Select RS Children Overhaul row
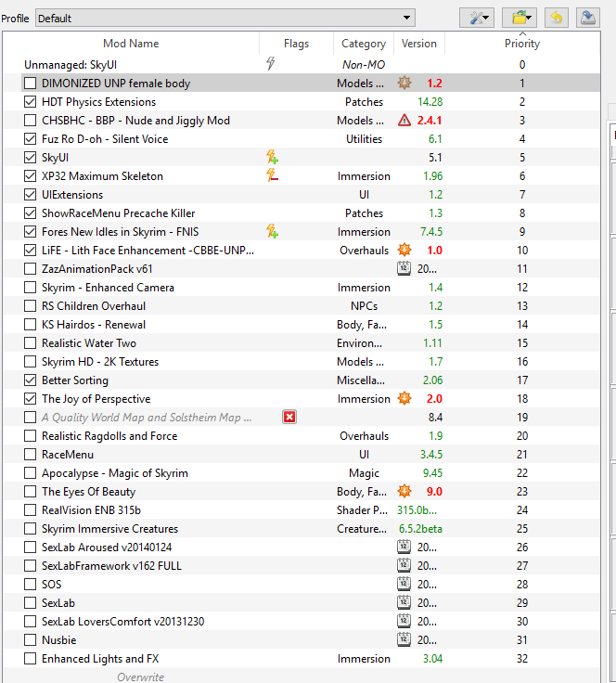This screenshot has height=683, width=616. coord(302,306)
